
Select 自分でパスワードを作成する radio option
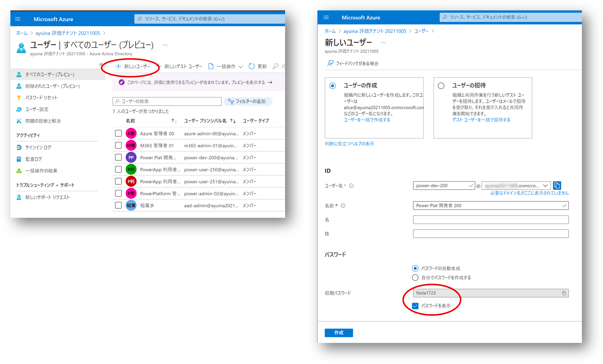(x=415, y=278)
